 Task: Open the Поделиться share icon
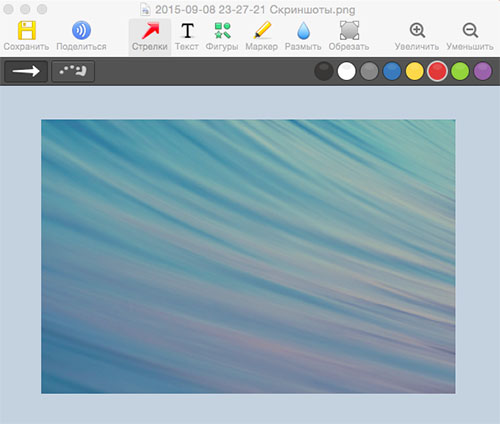click(81, 30)
